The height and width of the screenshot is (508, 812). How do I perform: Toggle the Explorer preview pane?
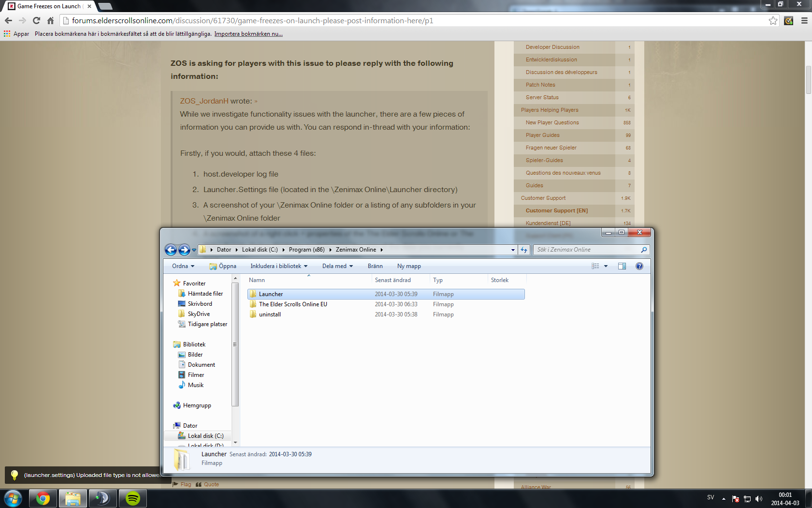point(622,266)
